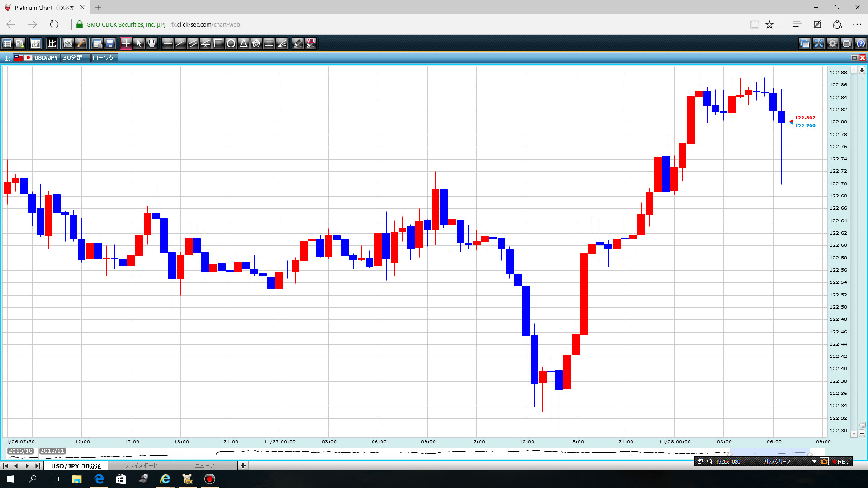This screenshot has width=868, height=488.
Task: Click the erase ALL drawings icon
Action: pyautogui.click(x=311, y=43)
